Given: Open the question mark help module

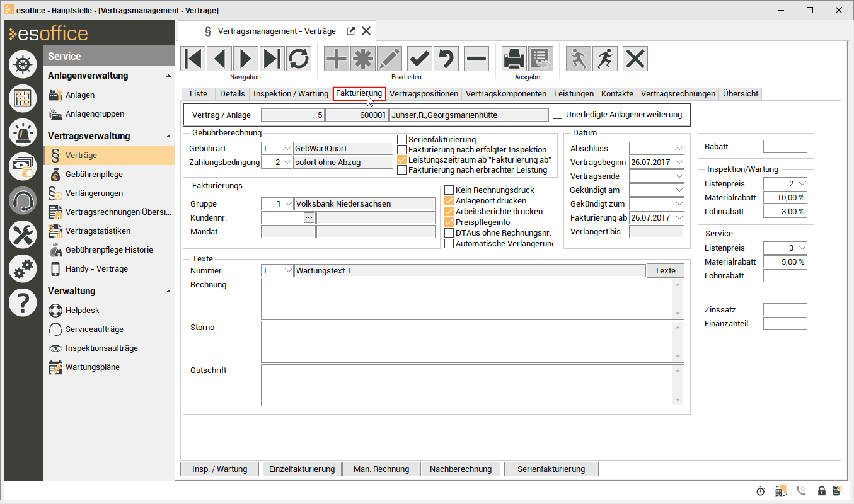Looking at the screenshot, I should (x=23, y=302).
